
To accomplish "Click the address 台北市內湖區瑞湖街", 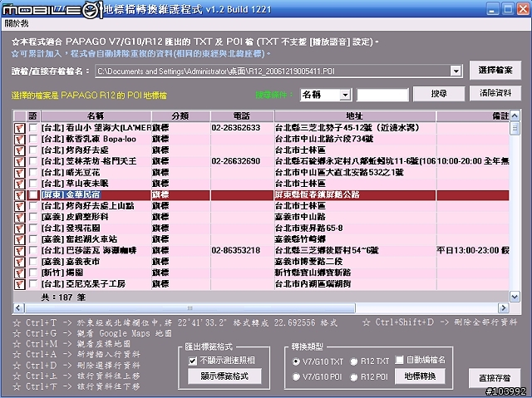I will 313,284.
